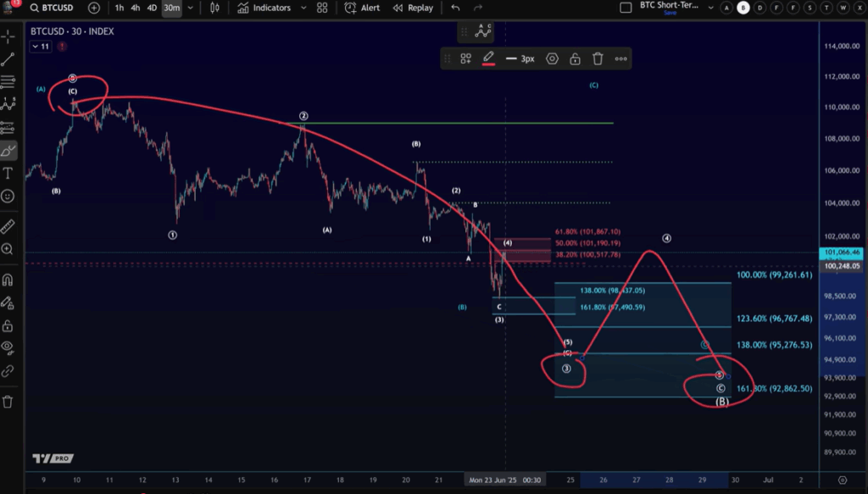Open the layout setup square icon
The height and width of the screenshot is (494, 868).
(626, 8)
